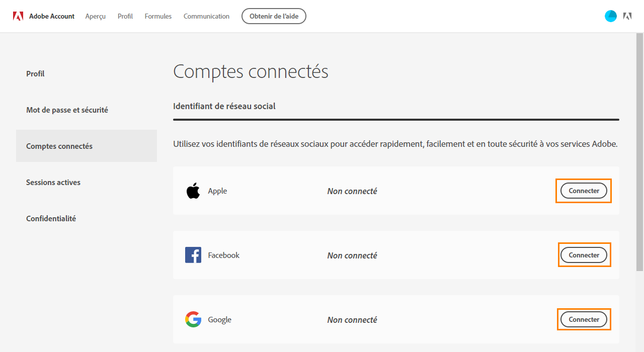This screenshot has height=352, width=644.
Task: Open Mot de passe et sécurité section
Action: pyautogui.click(x=67, y=110)
